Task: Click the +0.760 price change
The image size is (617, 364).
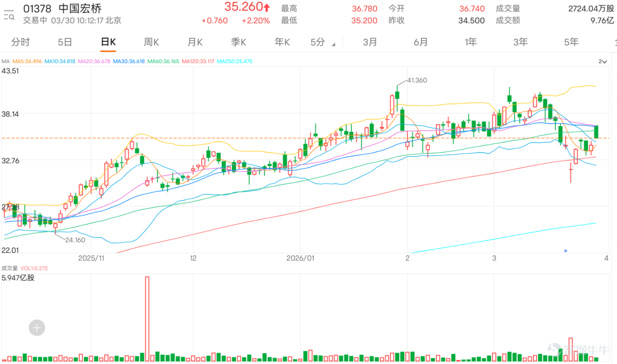Action: point(214,21)
